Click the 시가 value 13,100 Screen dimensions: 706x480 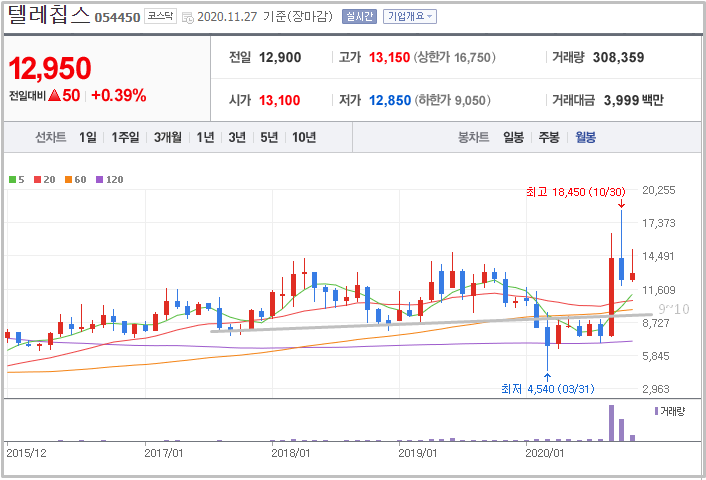click(x=280, y=100)
